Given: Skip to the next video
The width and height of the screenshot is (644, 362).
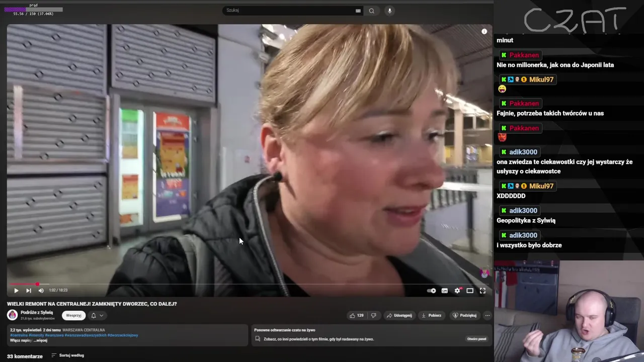Looking at the screenshot, I should 29,291.
